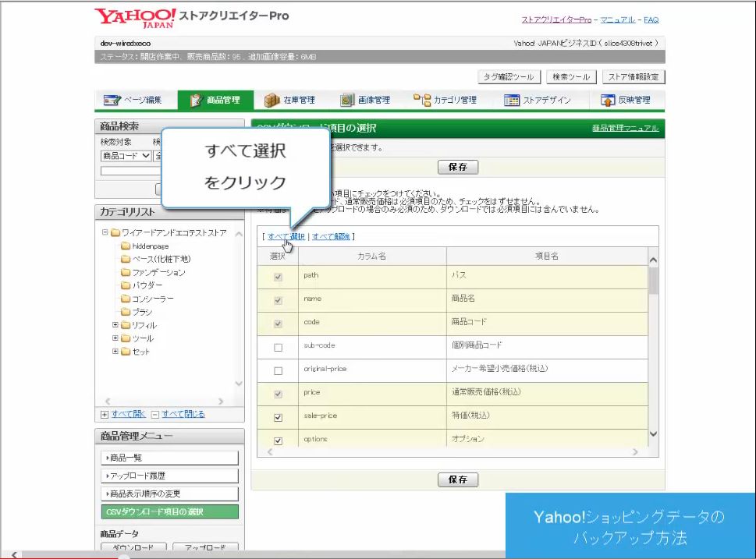Enable the sub-code row checkbox
756x559 pixels.
pos(279,348)
